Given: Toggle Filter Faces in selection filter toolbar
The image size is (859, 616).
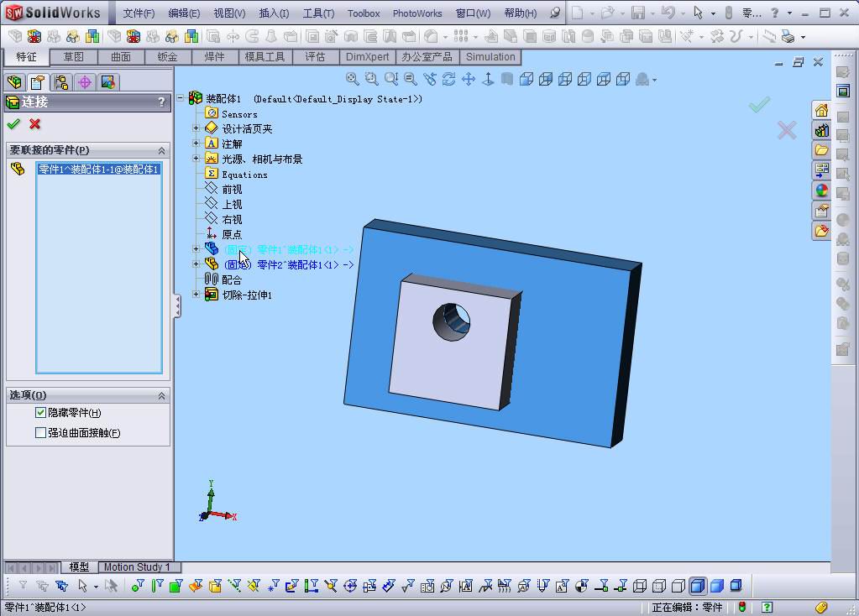Looking at the screenshot, I should [x=175, y=587].
